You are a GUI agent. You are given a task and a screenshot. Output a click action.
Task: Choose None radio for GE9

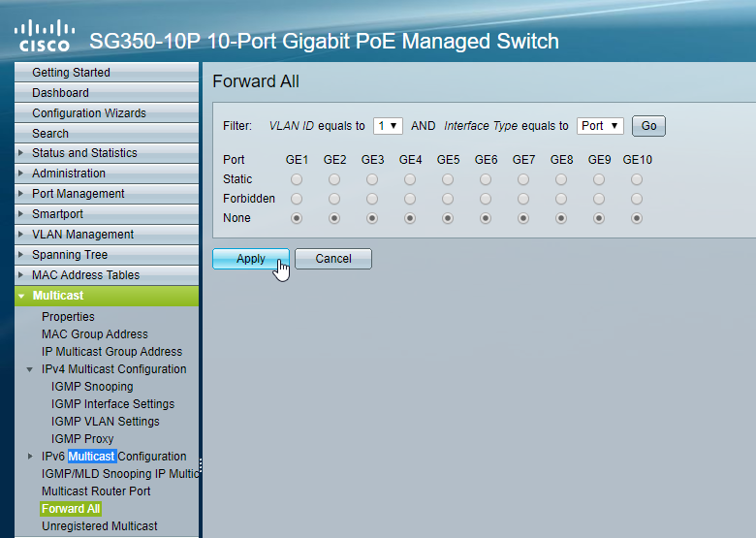[x=599, y=218]
